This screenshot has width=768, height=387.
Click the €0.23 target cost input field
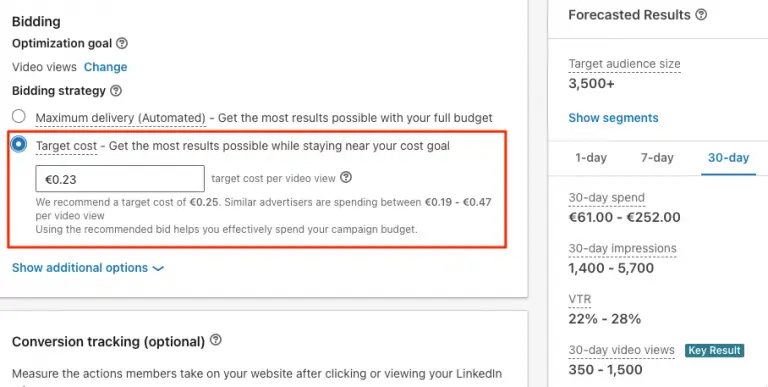[120, 179]
